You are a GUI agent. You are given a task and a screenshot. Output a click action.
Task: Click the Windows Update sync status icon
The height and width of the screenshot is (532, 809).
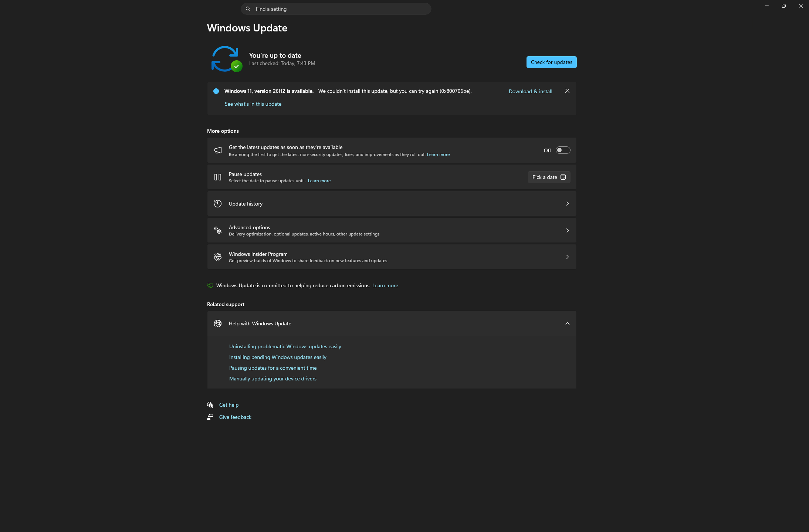click(227, 59)
